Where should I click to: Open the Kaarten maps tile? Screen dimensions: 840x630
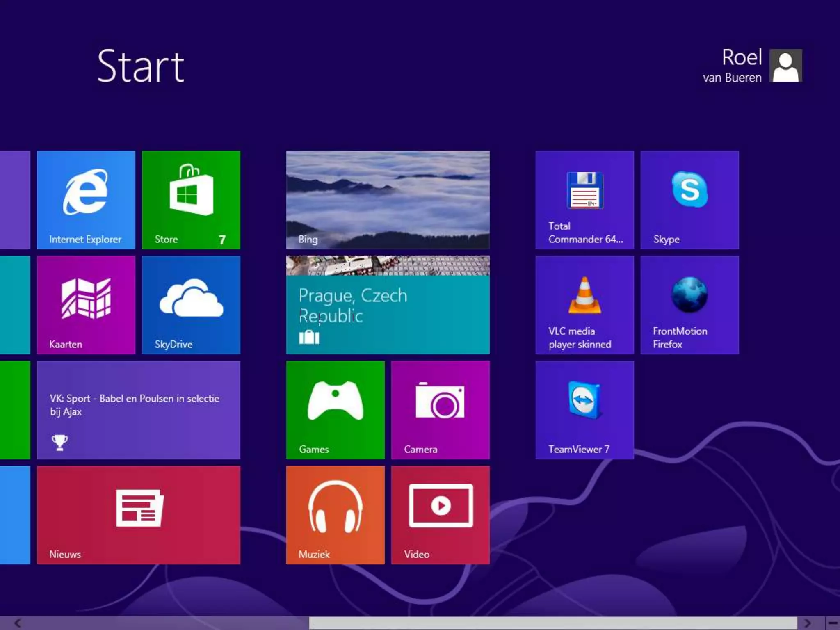(86, 305)
